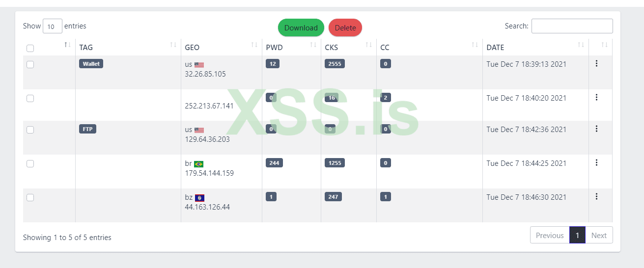Click the red Delete button
Screen dimensions: 644x268
point(345,27)
